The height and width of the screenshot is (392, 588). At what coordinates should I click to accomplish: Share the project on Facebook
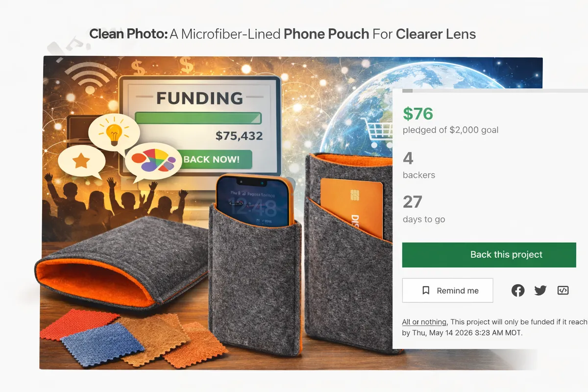pyautogui.click(x=518, y=291)
